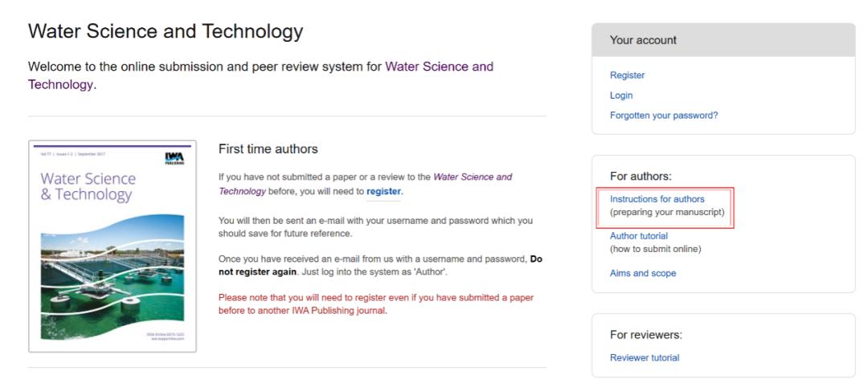Open the Reviewer tutorial link

pyautogui.click(x=645, y=358)
